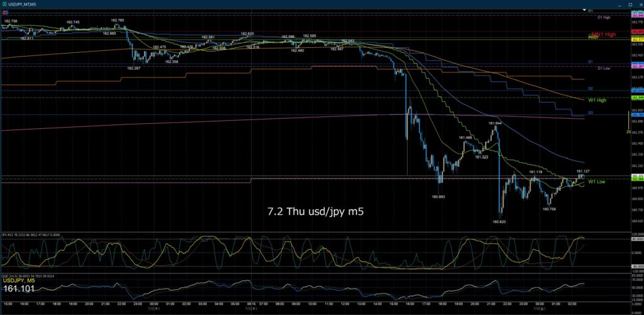Click the 160.610 price scale value
Screen dimensions: 644x315
pos(638,221)
